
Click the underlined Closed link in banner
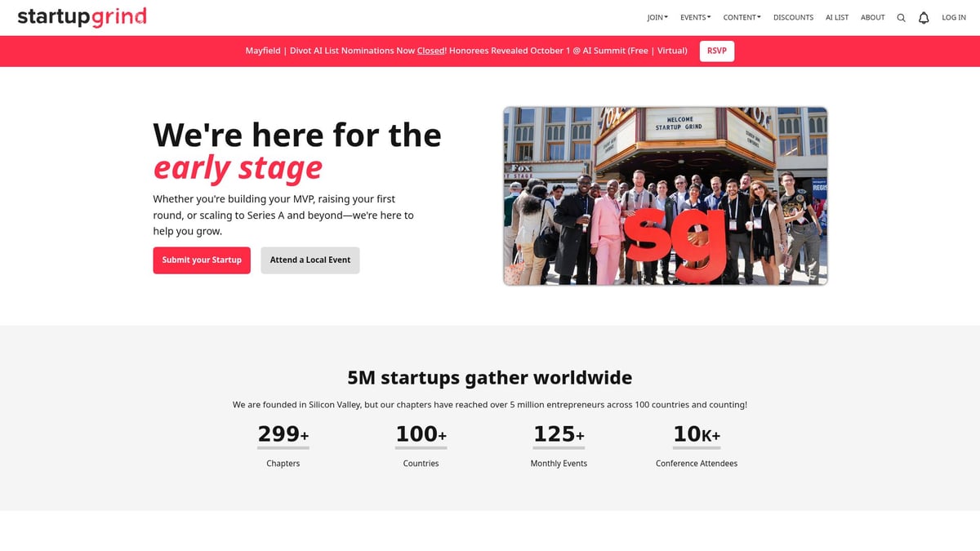click(x=430, y=51)
